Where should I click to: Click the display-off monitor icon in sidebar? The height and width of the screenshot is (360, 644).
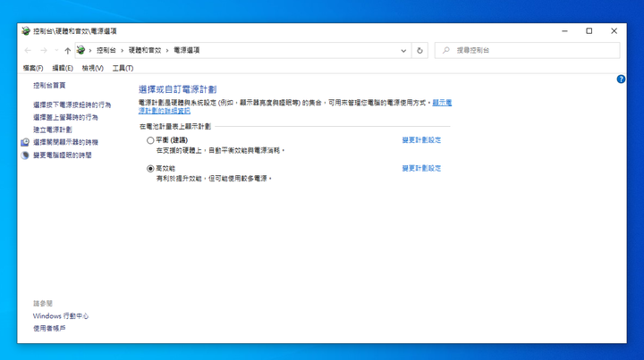[25, 142]
